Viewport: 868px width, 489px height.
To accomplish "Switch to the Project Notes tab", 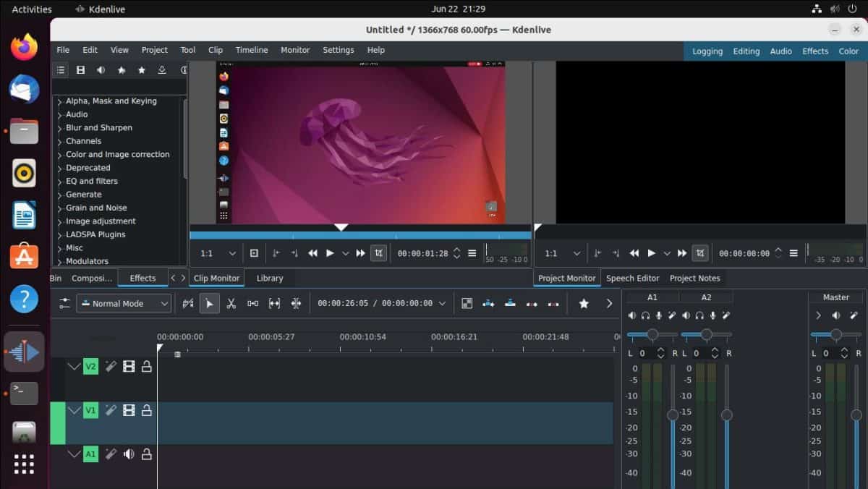I will pos(694,278).
